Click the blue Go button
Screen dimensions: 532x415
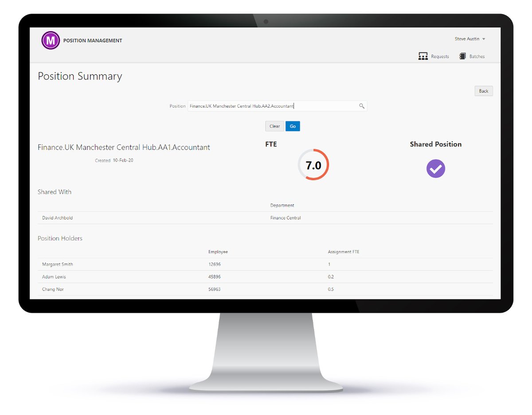[x=293, y=126]
